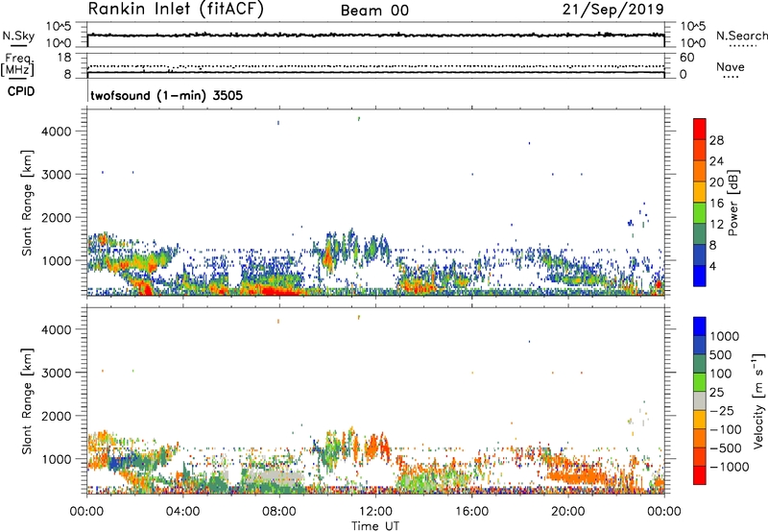
Task: Click the 3000 range tick of velocity panel
Action: [x=56, y=373]
